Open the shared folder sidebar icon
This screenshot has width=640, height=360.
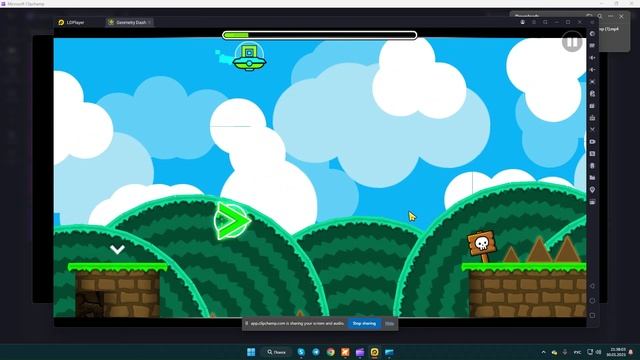pos(592,178)
